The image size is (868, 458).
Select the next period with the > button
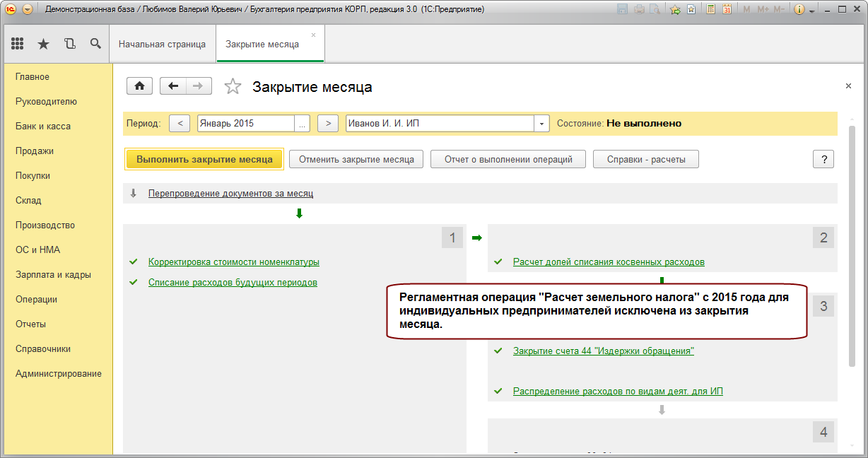click(328, 123)
